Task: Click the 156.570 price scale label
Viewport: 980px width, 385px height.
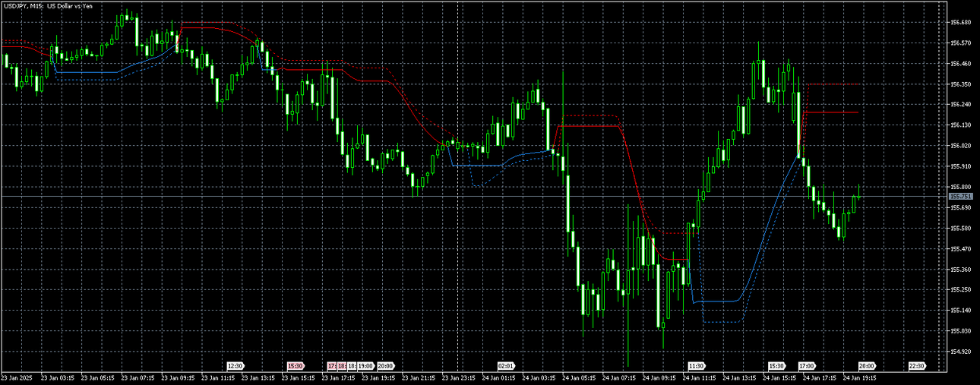Action: pyautogui.click(x=962, y=43)
